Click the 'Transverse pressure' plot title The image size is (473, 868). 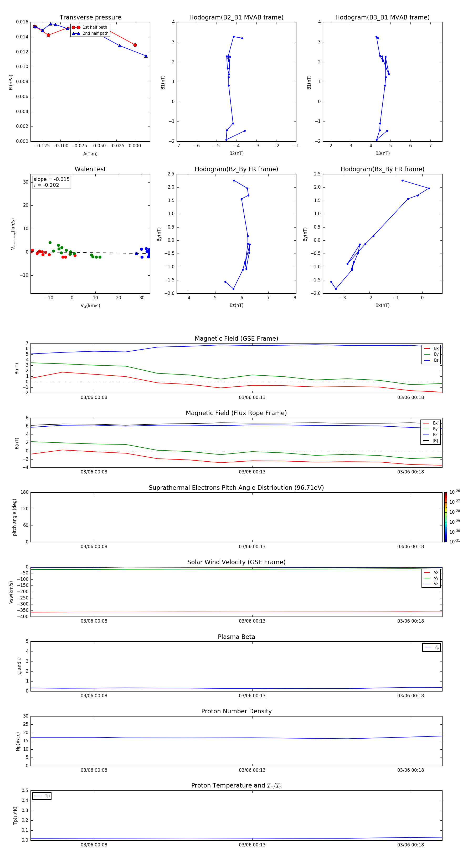tap(90, 18)
